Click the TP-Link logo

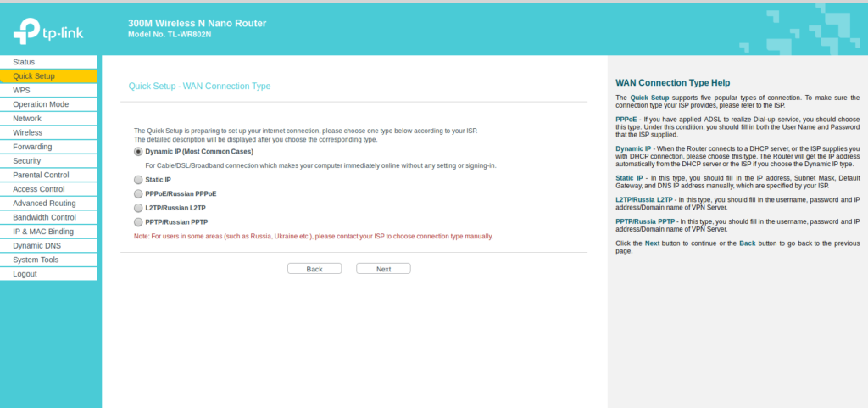pyautogui.click(x=47, y=34)
